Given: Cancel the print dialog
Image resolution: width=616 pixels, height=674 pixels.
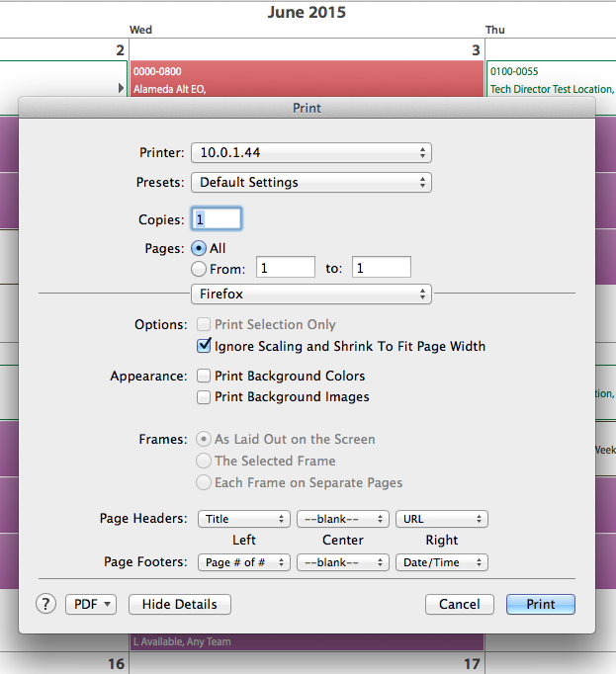Looking at the screenshot, I should coord(460,605).
